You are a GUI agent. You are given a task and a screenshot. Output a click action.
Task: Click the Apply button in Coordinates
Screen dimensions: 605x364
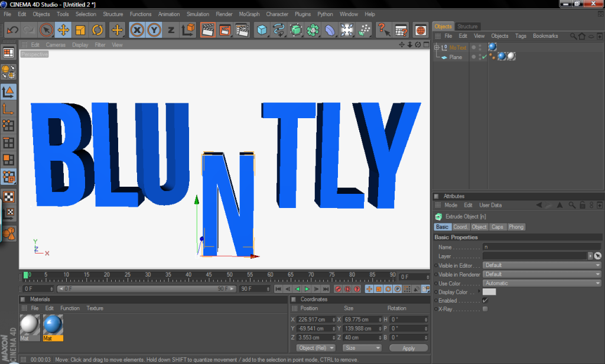[408, 348]
